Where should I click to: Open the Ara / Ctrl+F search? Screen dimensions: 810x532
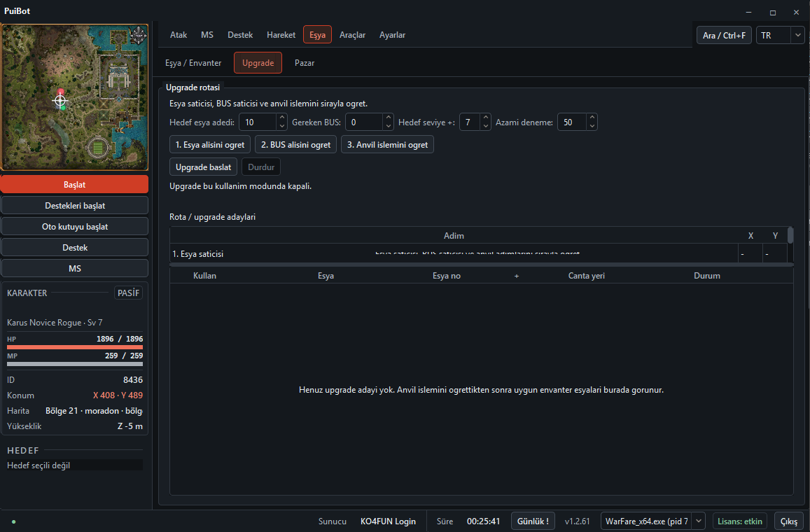724,35
